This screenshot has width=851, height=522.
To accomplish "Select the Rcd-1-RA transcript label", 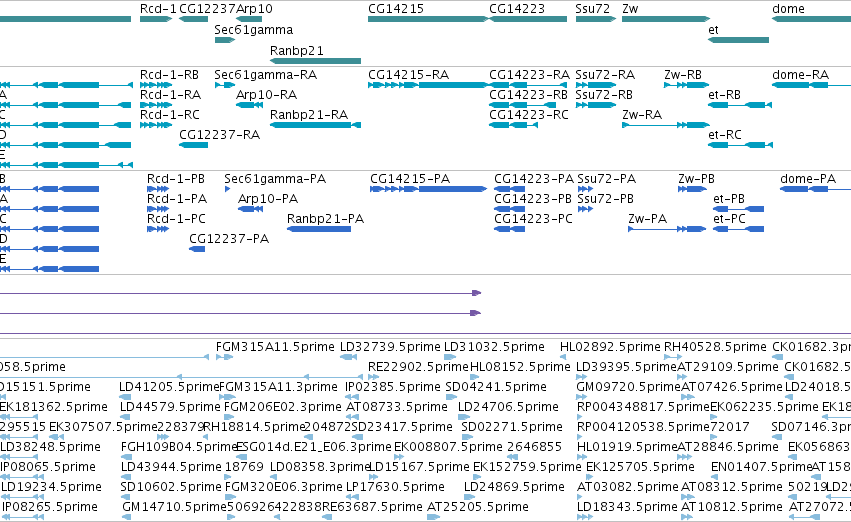I will click(170, 95).
